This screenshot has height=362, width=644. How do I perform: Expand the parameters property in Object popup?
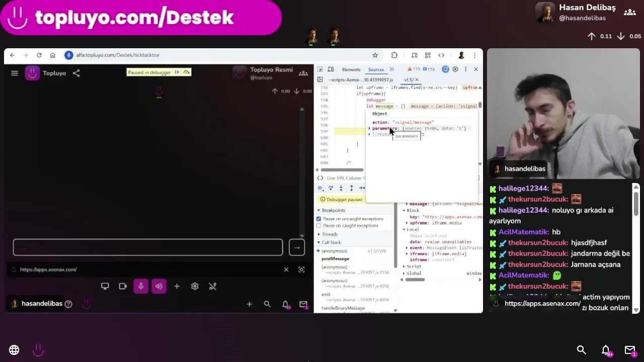coord(369,129)
